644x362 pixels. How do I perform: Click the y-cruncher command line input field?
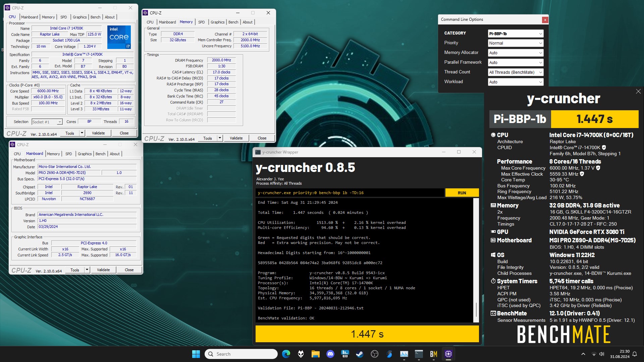click(x=350, y=193)
